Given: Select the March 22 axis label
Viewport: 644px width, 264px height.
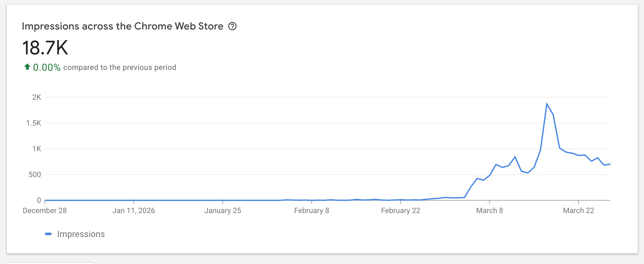Looking at the screenshot, I should pyautogui.click(x=578, y=211).
